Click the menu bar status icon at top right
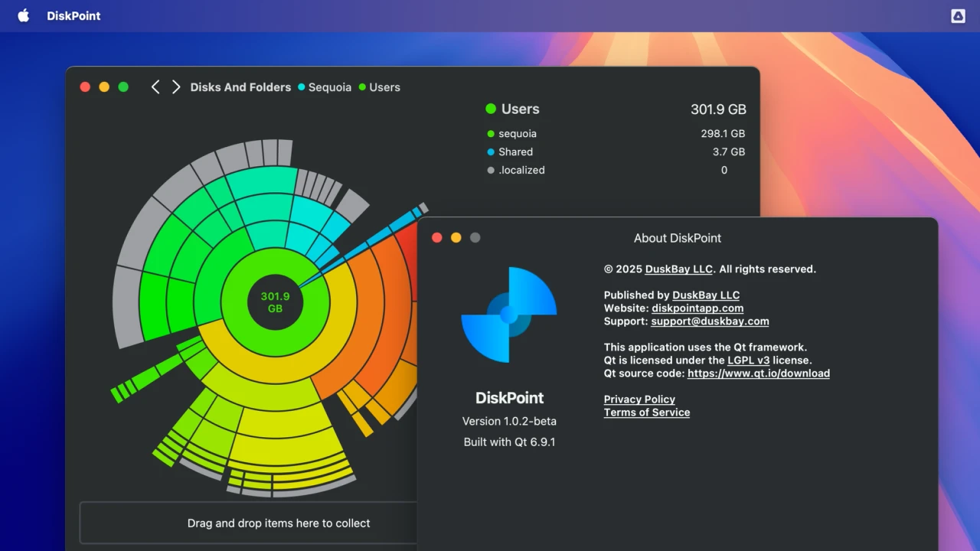 [x=958, y=16]
